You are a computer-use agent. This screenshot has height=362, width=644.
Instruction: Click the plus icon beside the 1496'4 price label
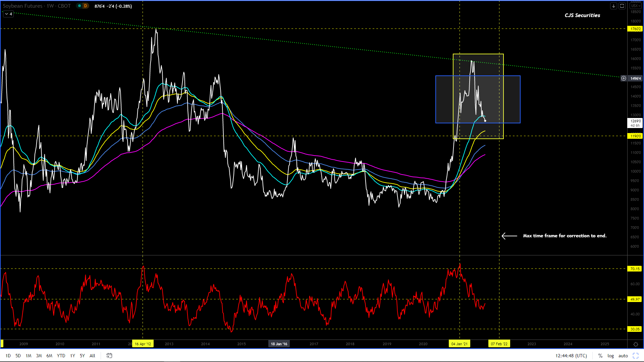point(624,78)
